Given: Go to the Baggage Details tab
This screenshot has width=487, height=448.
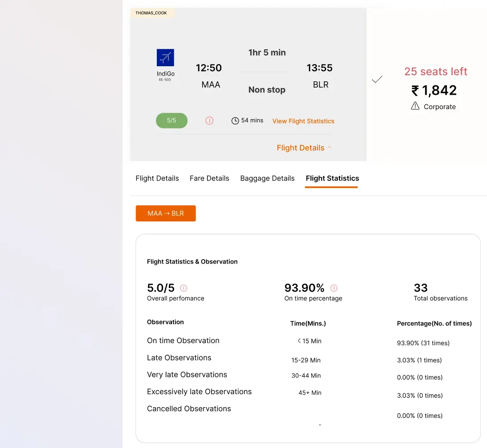Looking at the screenshot, I should [x=267, y=178].
